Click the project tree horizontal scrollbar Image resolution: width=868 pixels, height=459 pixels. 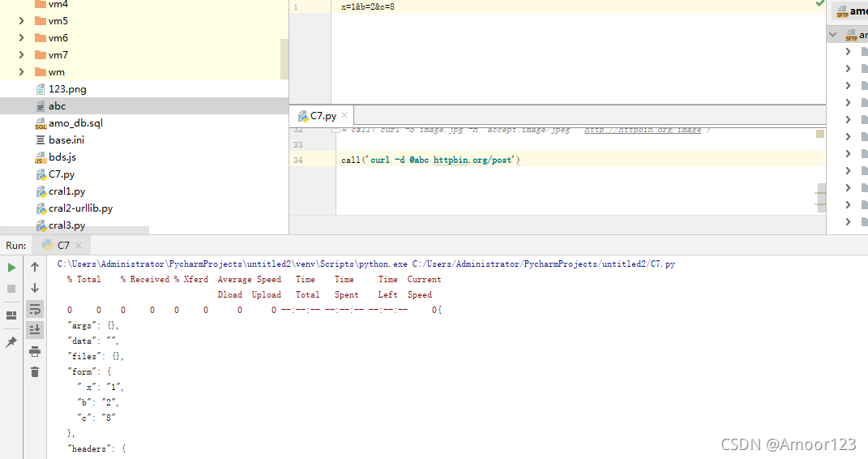pos(75,229)
